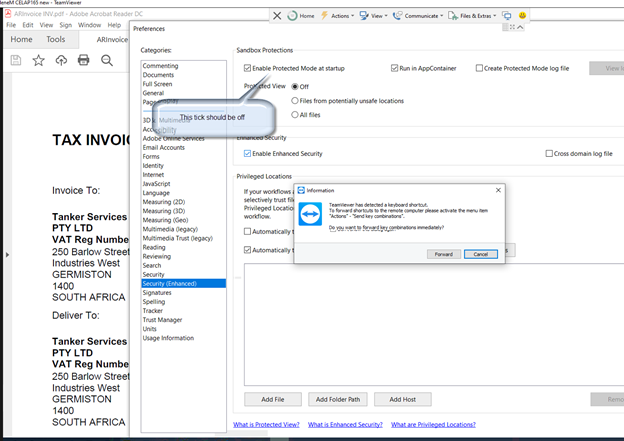Bookmark the file with the star icon
The image size is (624, 441).
[38, 61]
